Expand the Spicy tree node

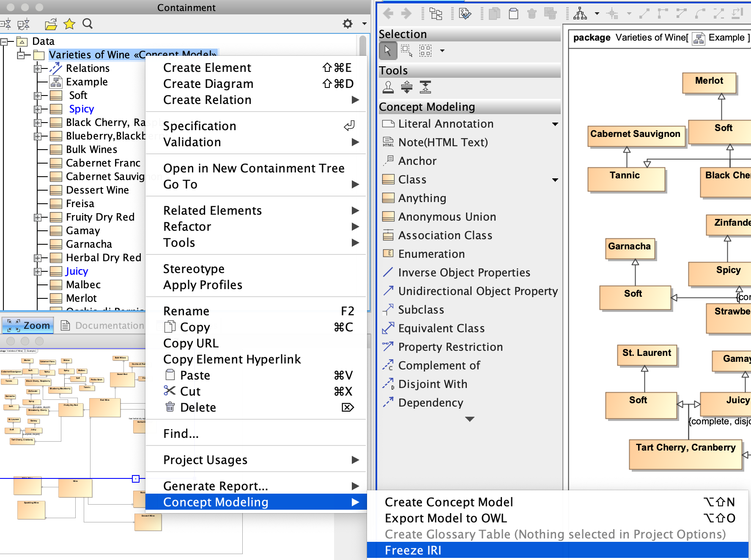pyautogui.click(x=38, y=109)
